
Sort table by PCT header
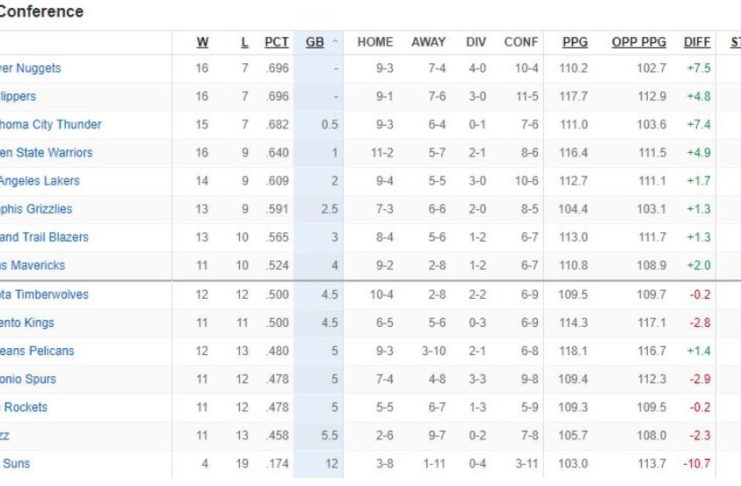tap(277, 42)
